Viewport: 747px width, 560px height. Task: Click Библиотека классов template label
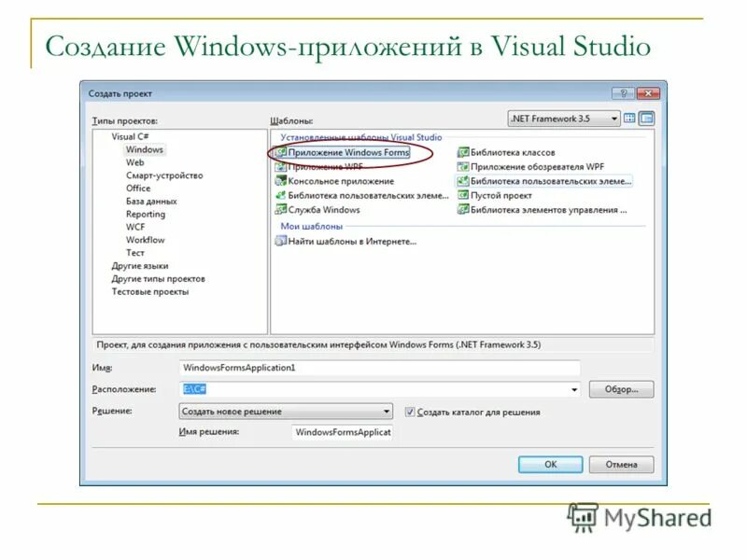click(513, 152)
